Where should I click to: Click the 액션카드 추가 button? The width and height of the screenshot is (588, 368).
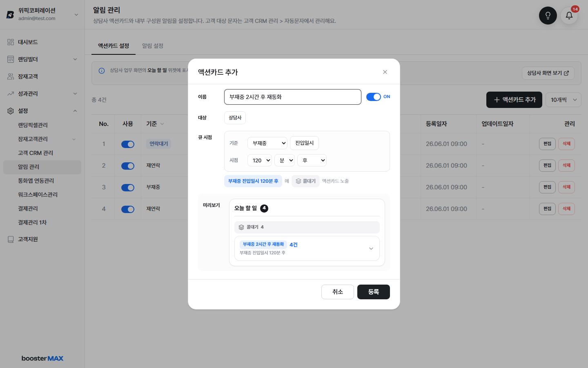[514, 100]
